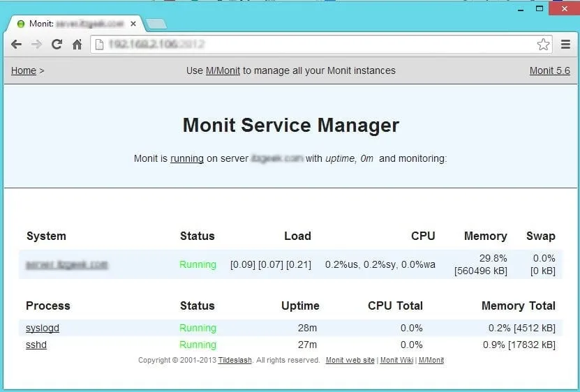Open the syslogd process details
The image size is (580, 392).
tap(43, 328)
